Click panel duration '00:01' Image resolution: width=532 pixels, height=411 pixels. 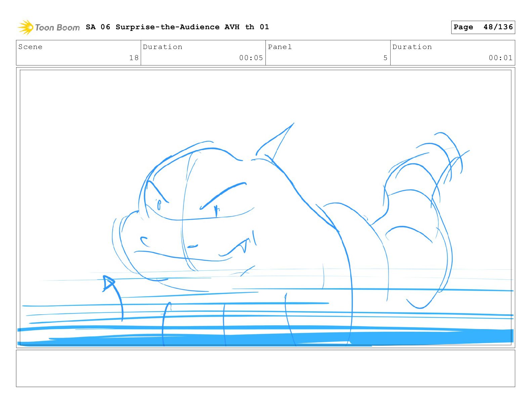tap(500, 58)
